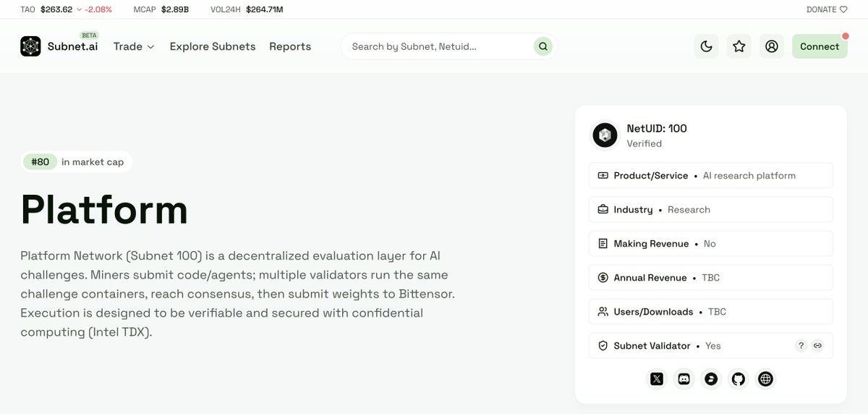Click the heart icon next to DONATE
Screen dimensions: 868x414
(x=843, y=9)
